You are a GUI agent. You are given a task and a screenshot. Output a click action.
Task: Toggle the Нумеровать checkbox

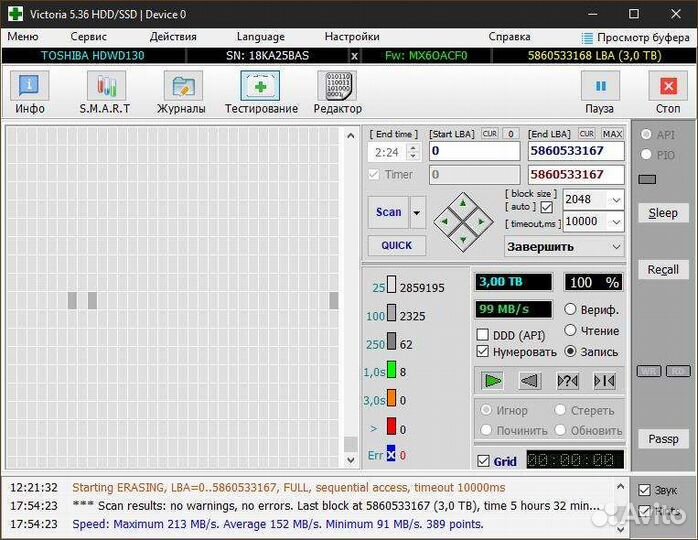[483, 352]
